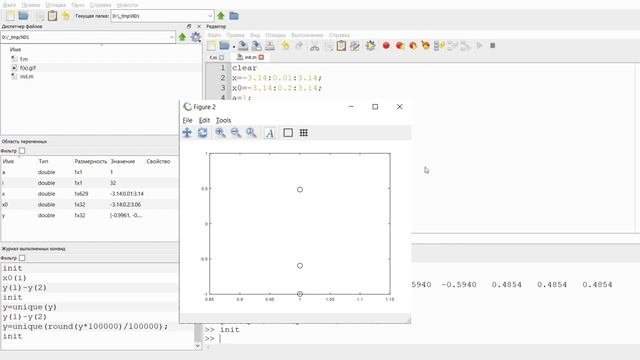This screenshot has width=640, height=360.
Task: Click Paste clipboard icon in main toolbar
Action: [52, 16]
